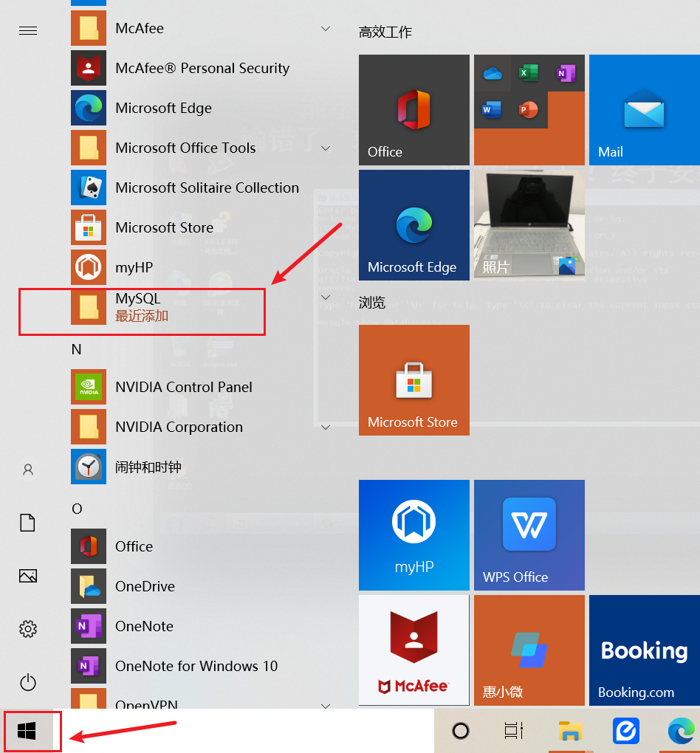Image resolution: width=700 pixels, height=753 pixels.
Task: Open the MySQL folder icon
Action: tap(89, 307)
